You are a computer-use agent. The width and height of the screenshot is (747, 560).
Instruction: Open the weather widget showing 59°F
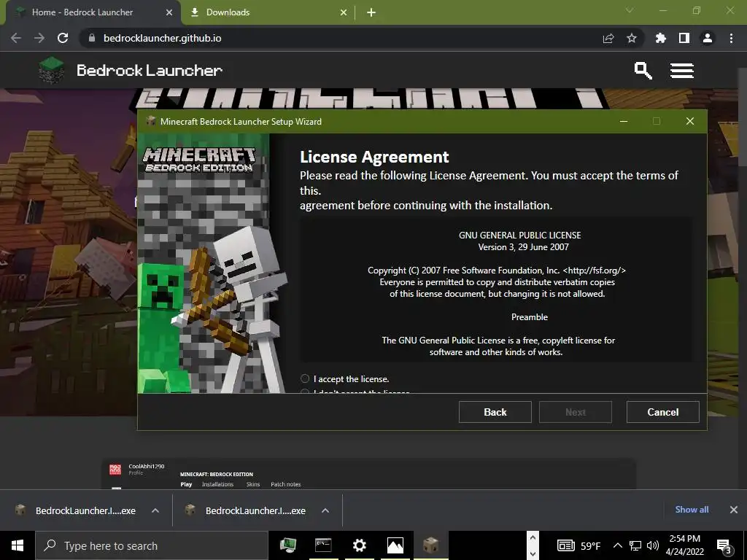point(578,545)
